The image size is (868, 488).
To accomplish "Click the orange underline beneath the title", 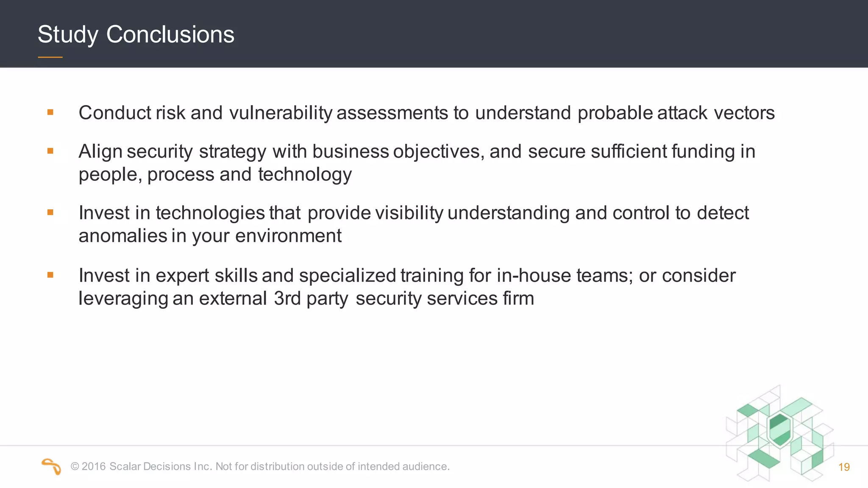I will (50, 57).
